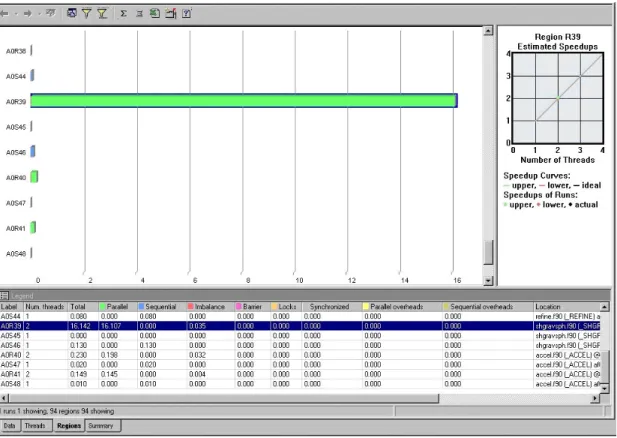Screen dimensions: 617x438
Task: Click the blue view icon left of the funnels
Action: [72, 13]
